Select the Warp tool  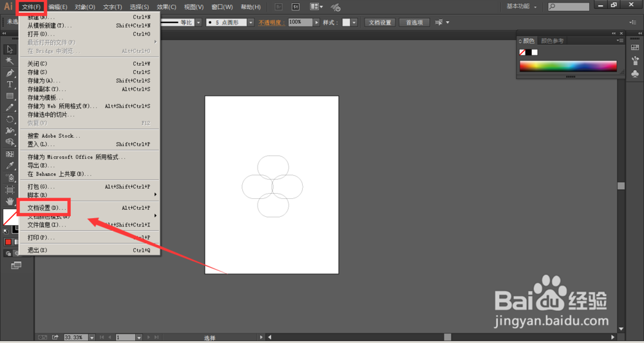(x=10, y=131)
